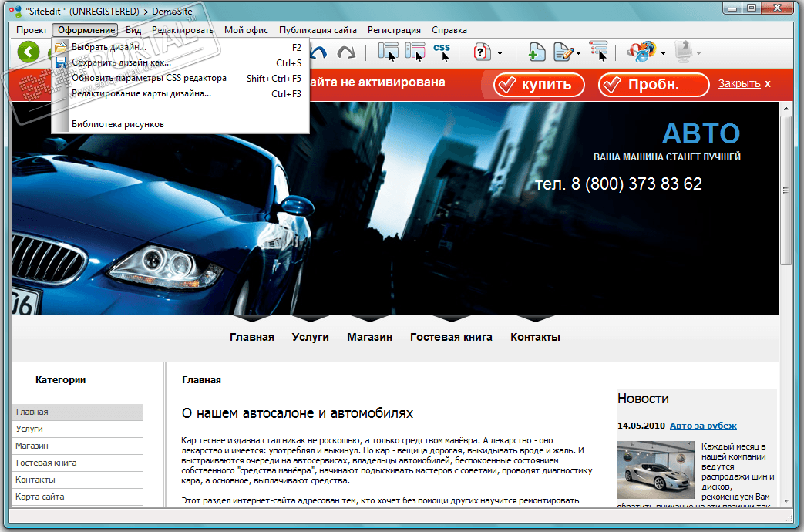Open the menu structure editor icon
This screenshot has width=804, height=532.
pyautogui.click(x=598, y=52)
